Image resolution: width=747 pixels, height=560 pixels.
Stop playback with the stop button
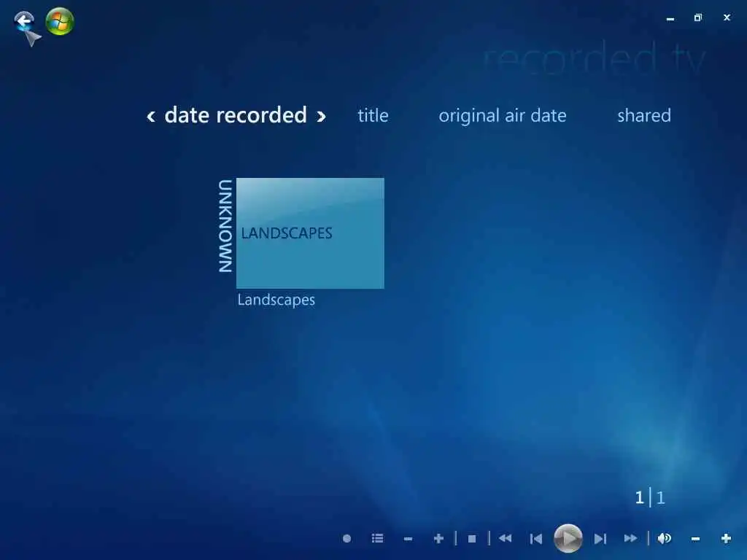[x=472, y=539]
